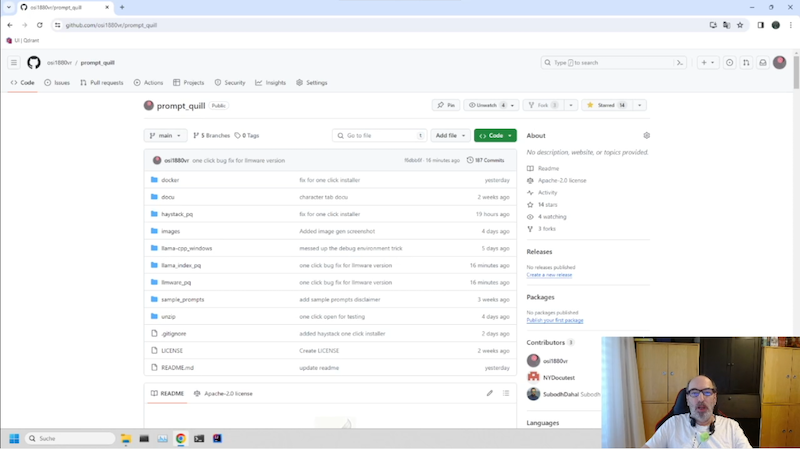The image size is (800, 449).
Task: Open Chrome from the taskbar
Action: [181, 438]
